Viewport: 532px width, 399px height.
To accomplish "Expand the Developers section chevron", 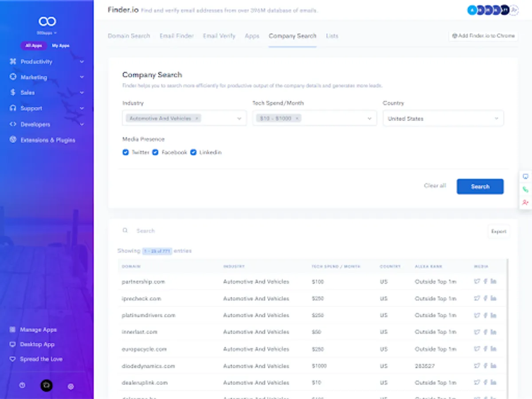I will pyautogui.click(x=82, y=124).
